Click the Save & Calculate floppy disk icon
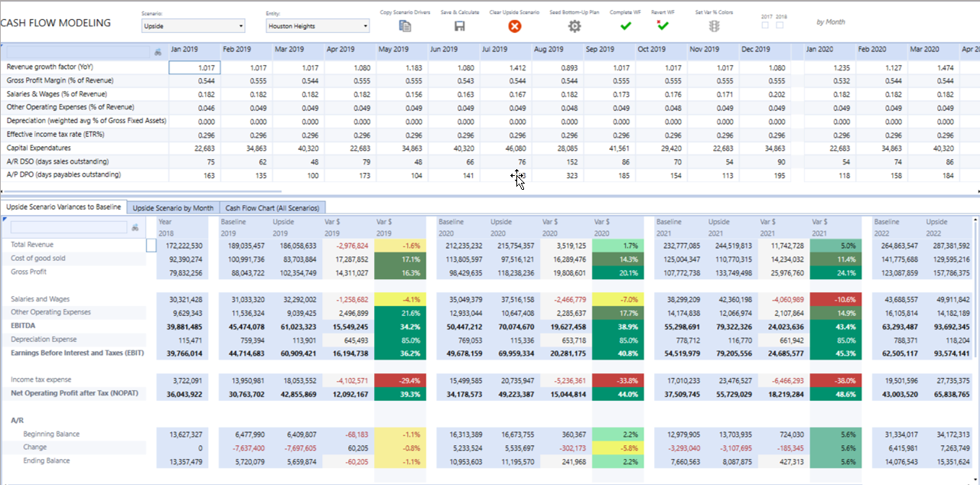980x485 pixels. point(460,27)
